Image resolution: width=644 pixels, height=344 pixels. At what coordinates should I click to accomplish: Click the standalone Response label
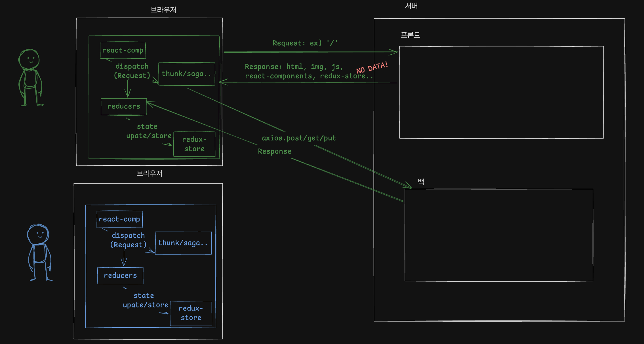click(x=275, y=151)
